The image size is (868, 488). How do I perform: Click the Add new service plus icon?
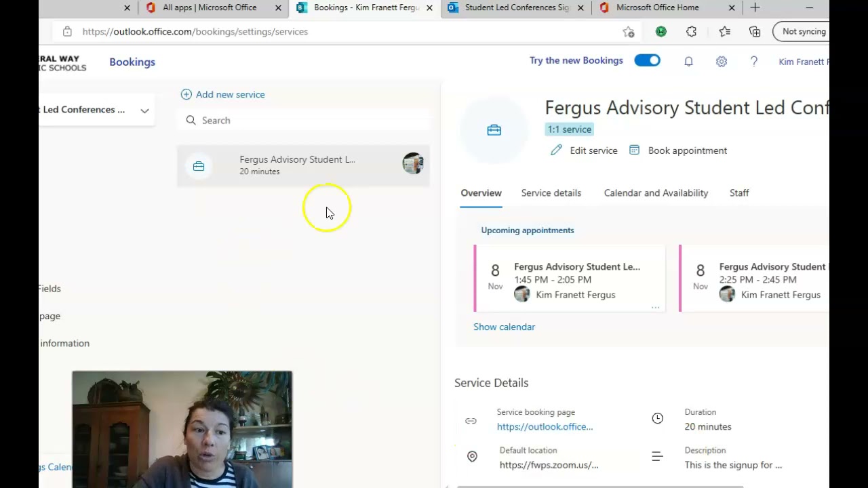[186, 94]
